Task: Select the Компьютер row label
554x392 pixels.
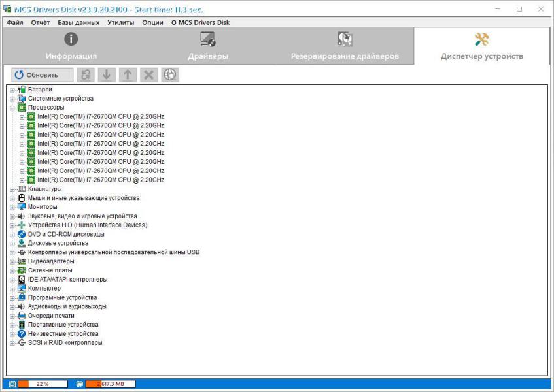Action: [44, 288]
